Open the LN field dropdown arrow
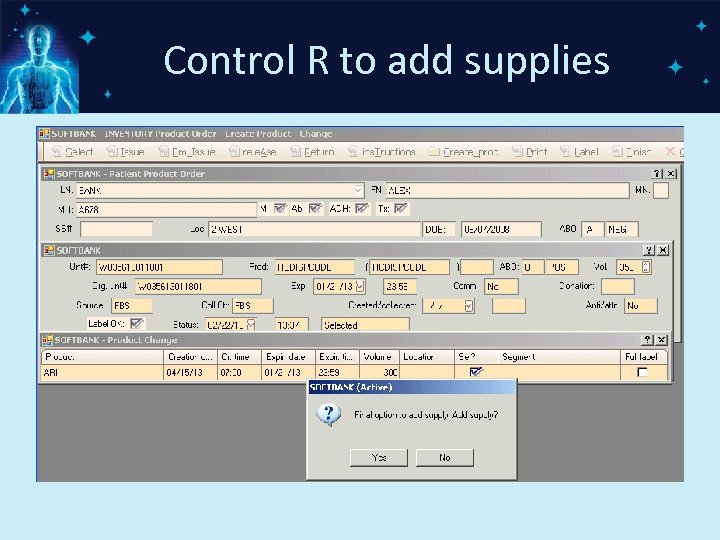Screen dimensions: 720x540 click(x=358, y=190)
